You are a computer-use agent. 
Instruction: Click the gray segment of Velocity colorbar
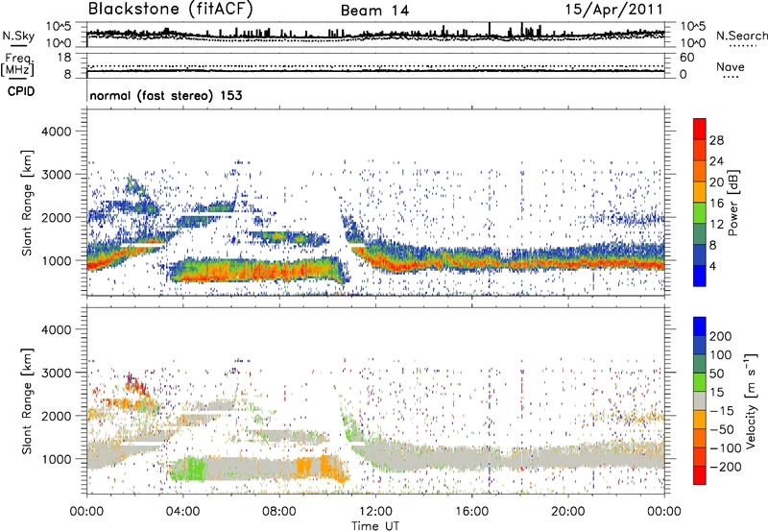[700, 400]
